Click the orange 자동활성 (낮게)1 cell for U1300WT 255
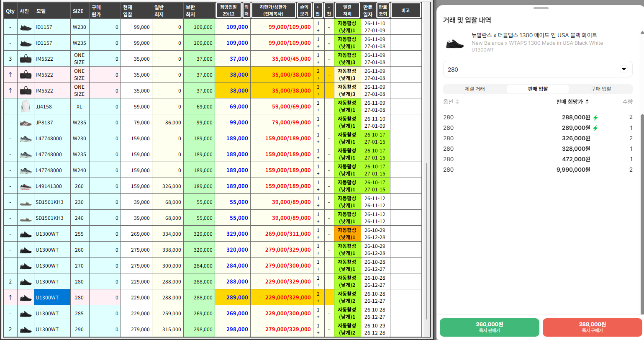 click(x=347, y=234)
